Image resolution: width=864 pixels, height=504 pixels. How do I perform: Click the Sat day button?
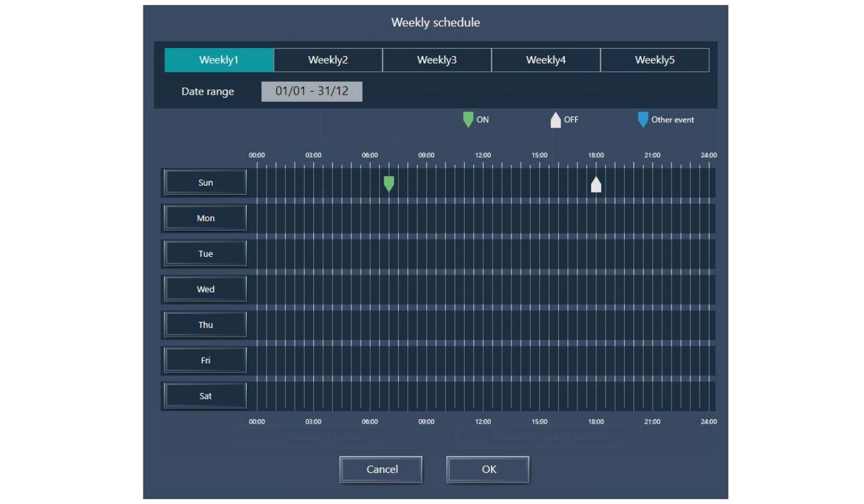tap(206, 396)
